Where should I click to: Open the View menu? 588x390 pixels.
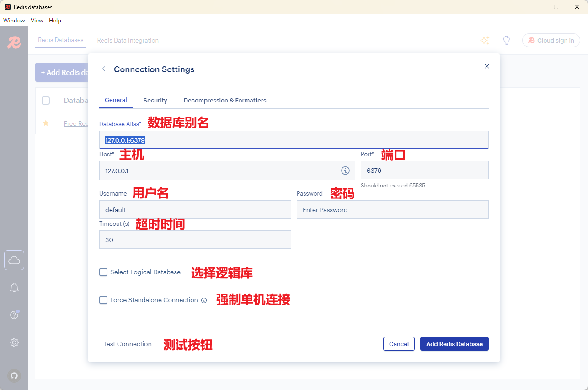[x=37, y=21]
